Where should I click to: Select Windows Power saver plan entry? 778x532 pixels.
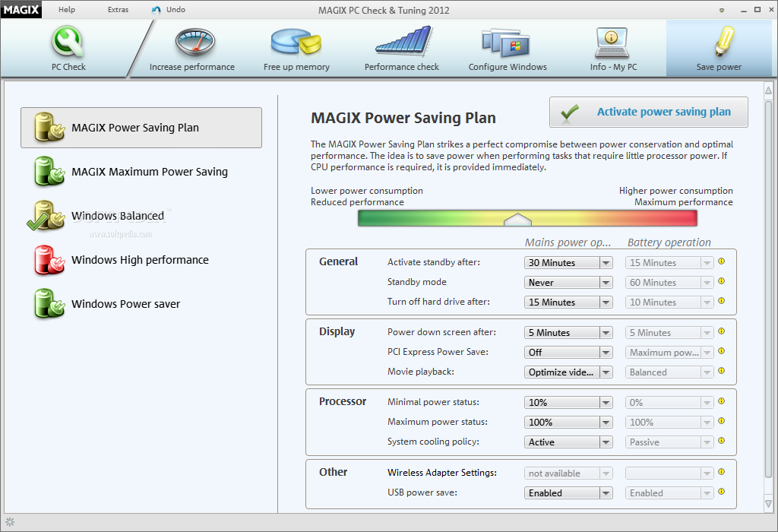(141, 304)
